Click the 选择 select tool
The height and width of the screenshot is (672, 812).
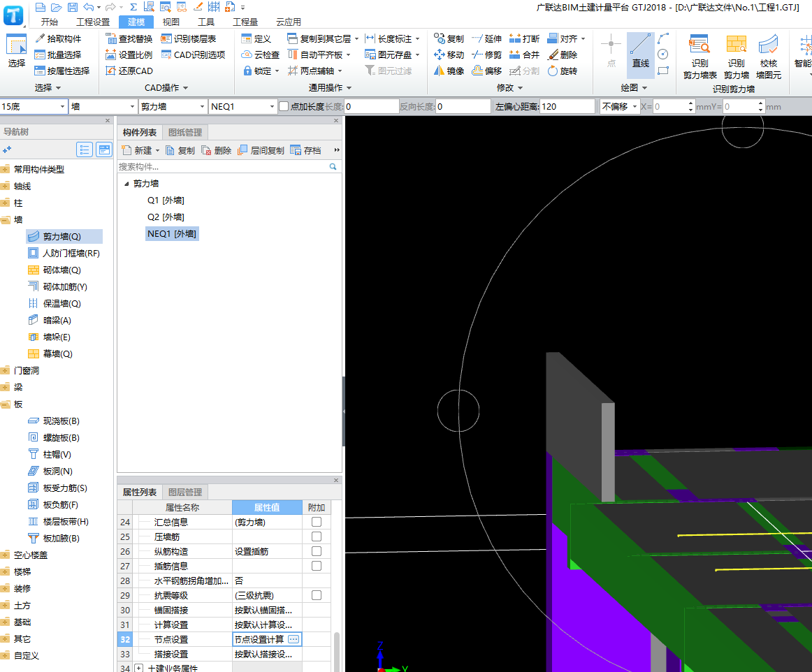(x=17, y=52)
